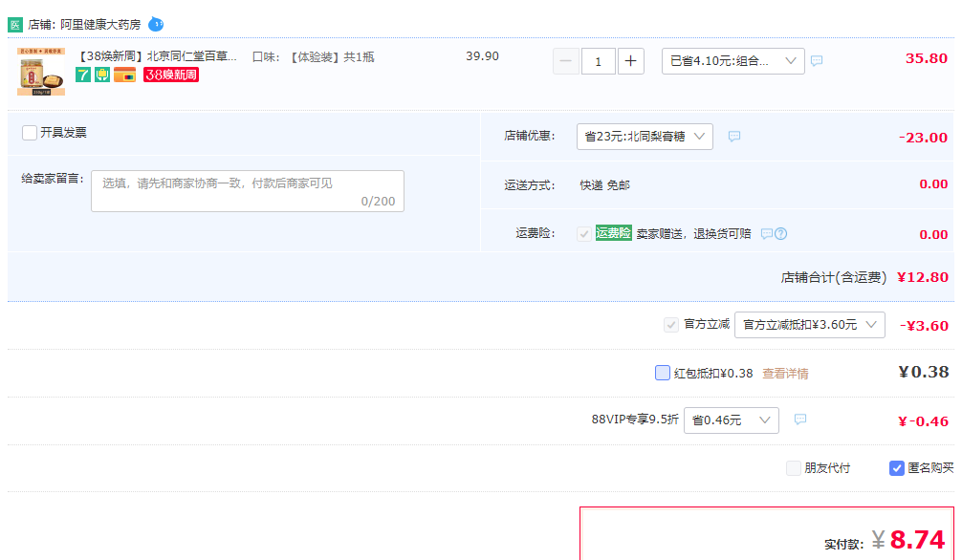962x560 pixels.
Task: Uncheck the 匿名购买 checkbox
Action: 896,468
